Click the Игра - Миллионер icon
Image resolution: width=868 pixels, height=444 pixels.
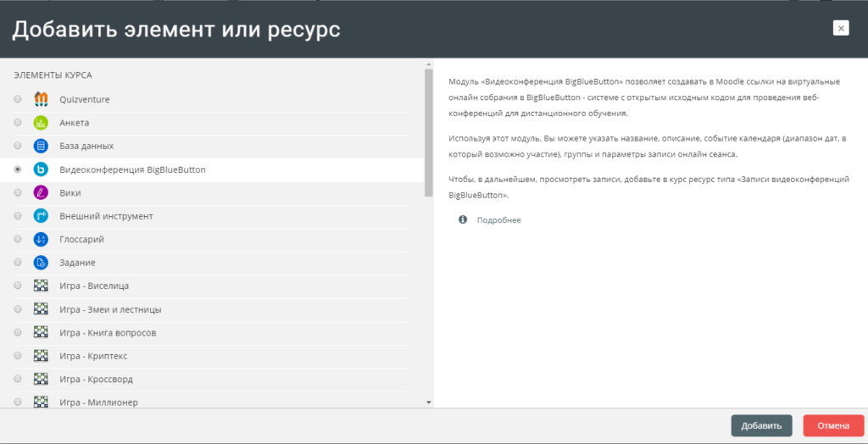click(x=41, y=402)
